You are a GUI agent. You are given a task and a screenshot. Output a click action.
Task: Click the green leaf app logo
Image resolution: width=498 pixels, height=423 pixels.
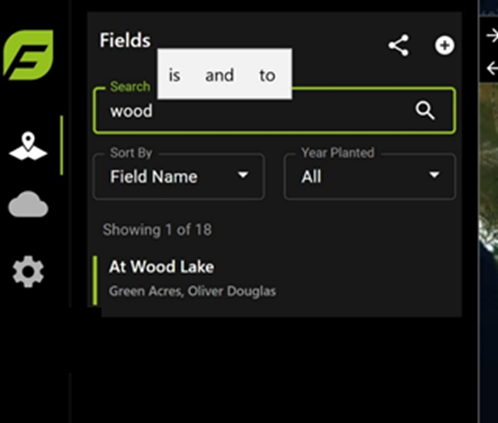[28, 55]
